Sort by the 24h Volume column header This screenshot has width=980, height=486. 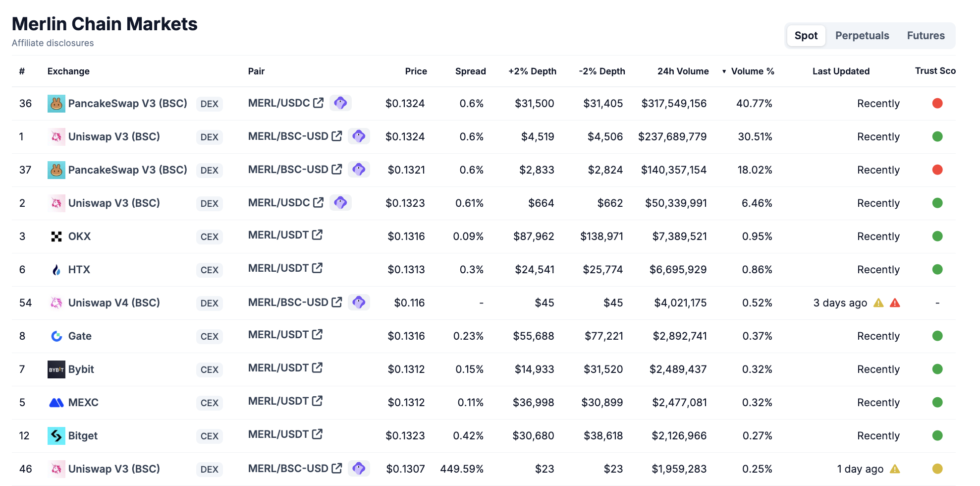(x=683, y=71)
